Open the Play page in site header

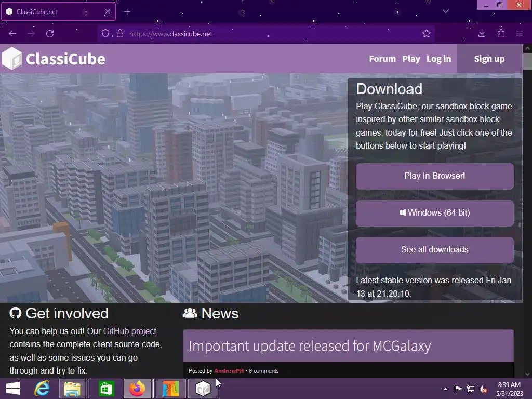pyautogui.click(x=411, y=59)
